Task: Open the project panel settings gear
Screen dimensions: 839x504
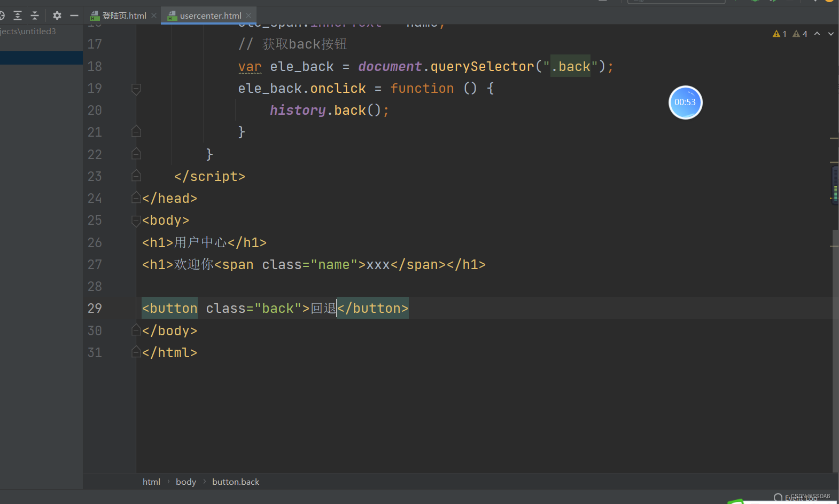Action: (57, 15)
